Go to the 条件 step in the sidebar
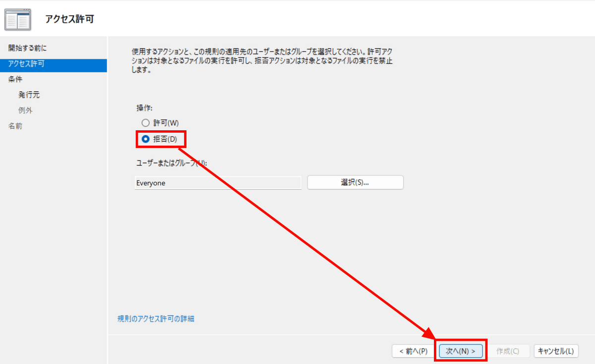Image resolution: width=595 pixels, height=364 pixels. pos(15,79)
